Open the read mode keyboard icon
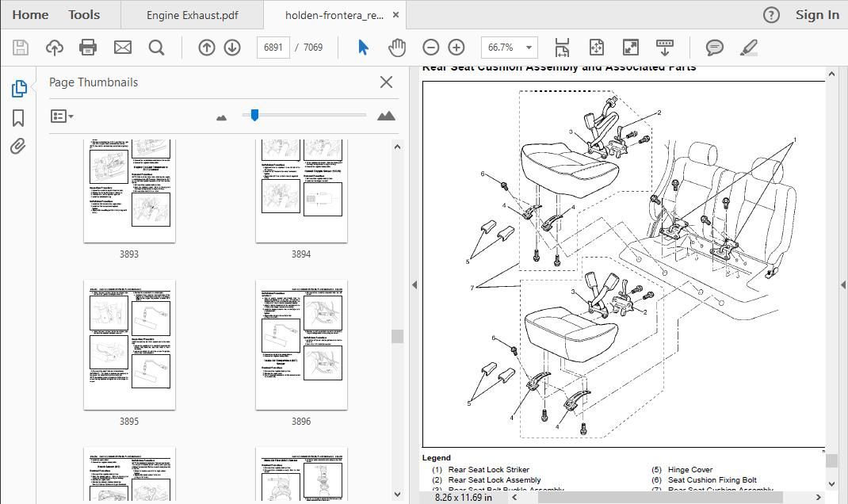The height and width of the screenshot is (504, 848). [x=665, y=48]
